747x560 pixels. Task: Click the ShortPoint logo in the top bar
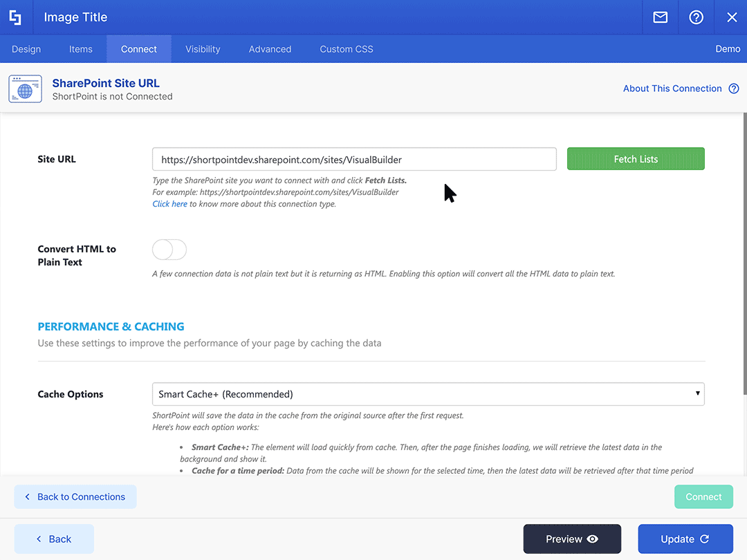click(15, 17)
